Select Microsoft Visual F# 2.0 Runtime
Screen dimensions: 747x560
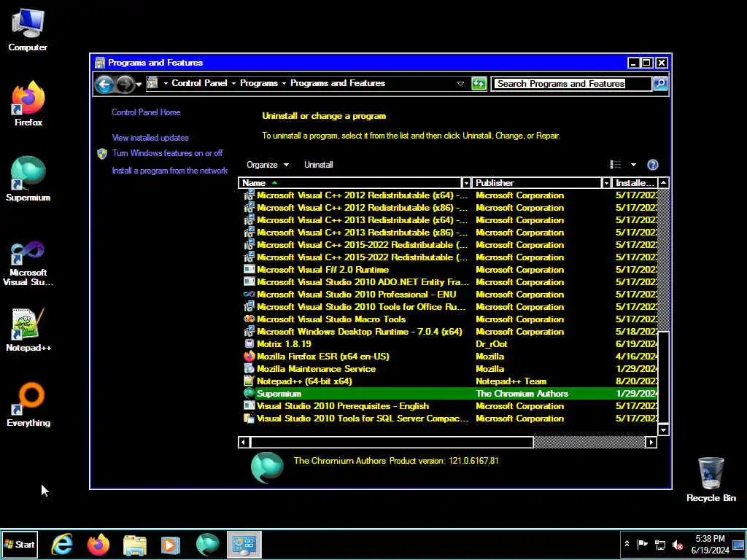(x=449, y=270)
